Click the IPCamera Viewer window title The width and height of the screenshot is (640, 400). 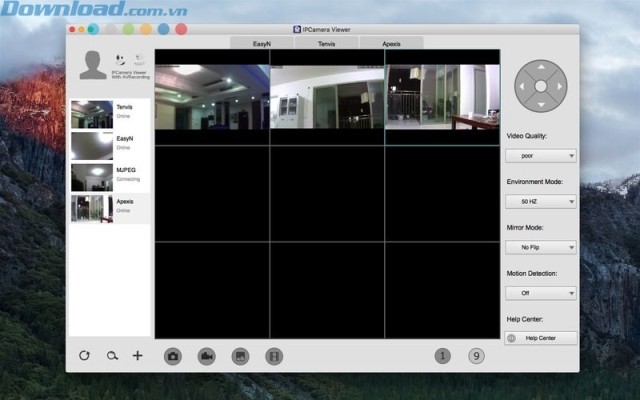[326, 29]
